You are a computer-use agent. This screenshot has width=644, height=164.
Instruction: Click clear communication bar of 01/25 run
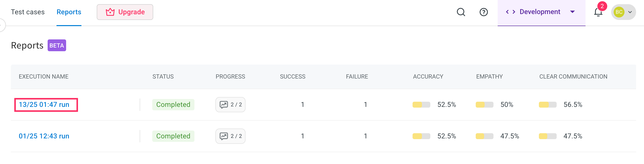point(548,136)
